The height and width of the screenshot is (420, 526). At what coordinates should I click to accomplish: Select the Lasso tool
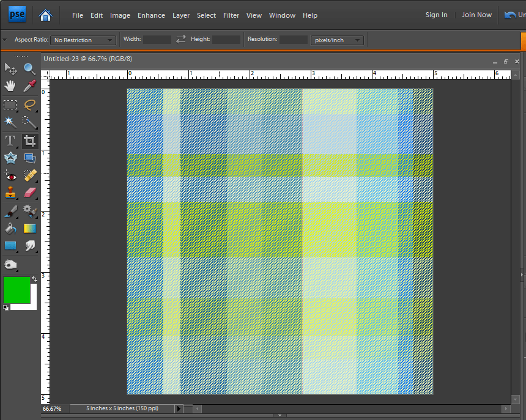29,105
